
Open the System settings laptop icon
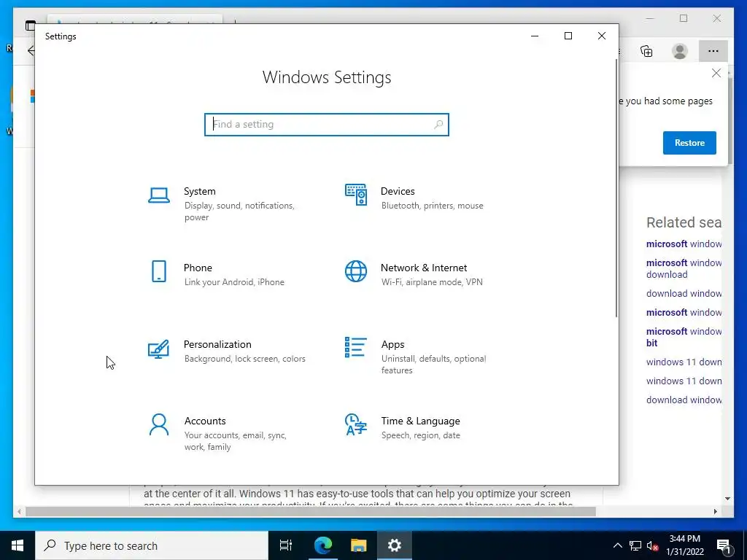point(158,195)
